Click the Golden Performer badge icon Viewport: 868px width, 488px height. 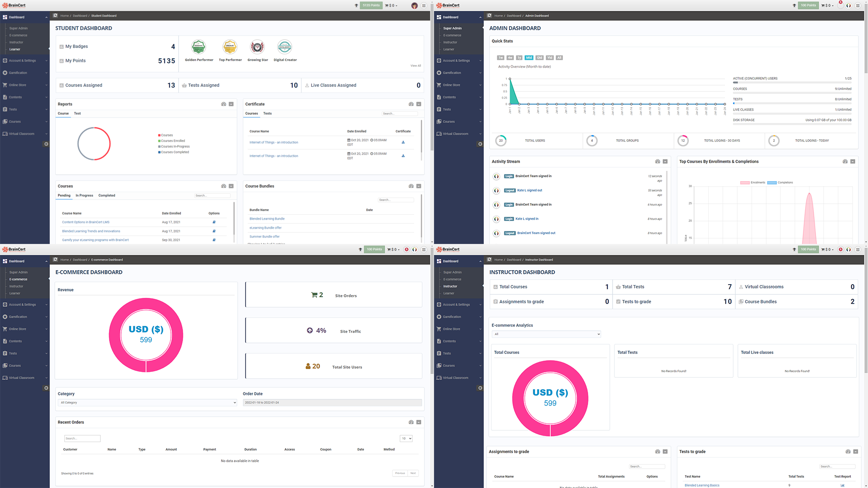[x=198, y=47]
